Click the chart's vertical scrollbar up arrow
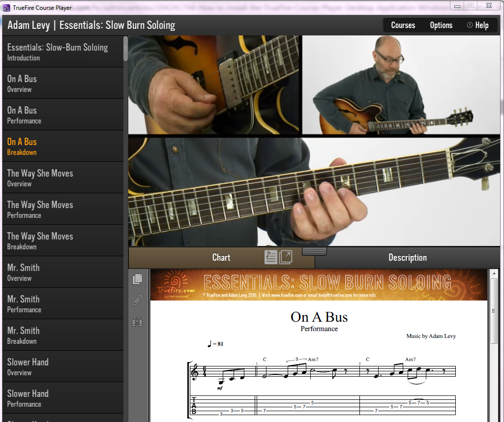 click(494, 272)
